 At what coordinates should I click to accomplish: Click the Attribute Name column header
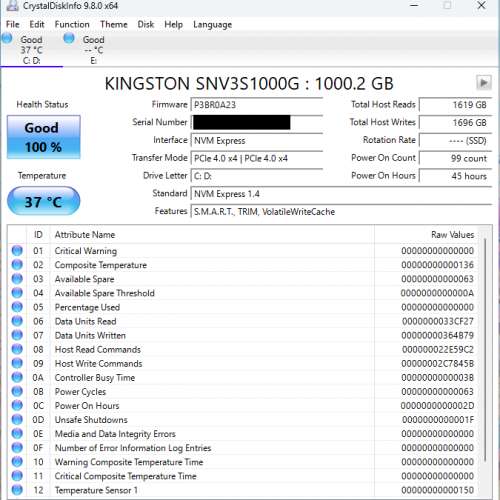tap(212, 235)
